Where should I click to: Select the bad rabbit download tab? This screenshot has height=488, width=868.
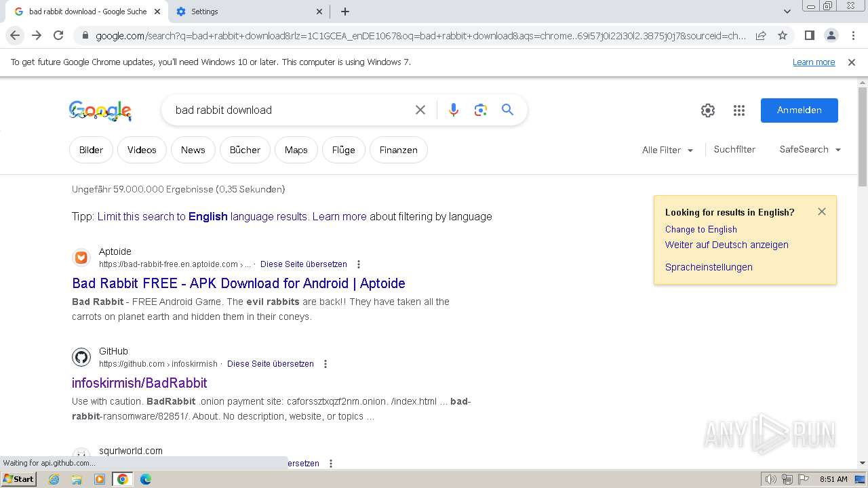coord(88,12)
